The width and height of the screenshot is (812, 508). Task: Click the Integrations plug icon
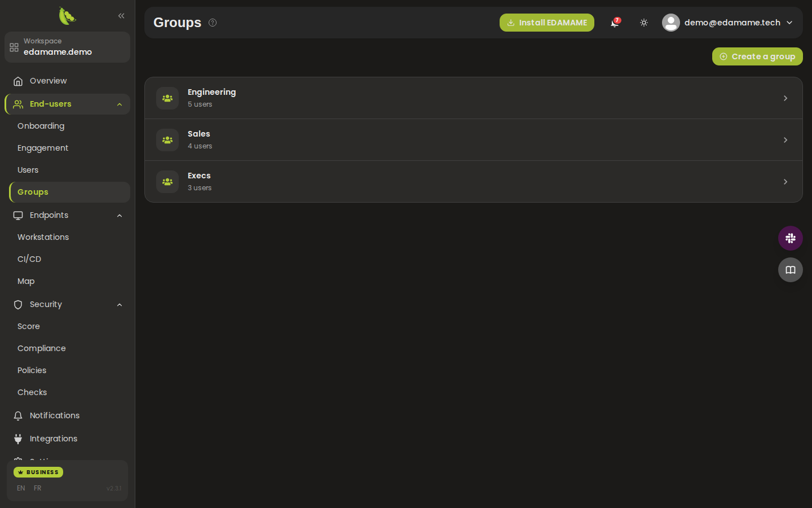(x=18, y=439)
